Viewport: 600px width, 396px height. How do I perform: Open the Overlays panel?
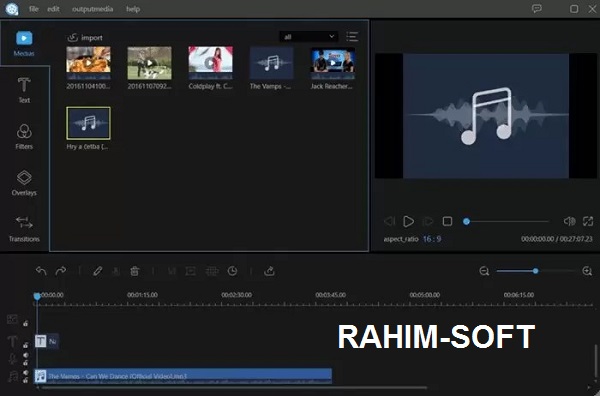(24, 183)
